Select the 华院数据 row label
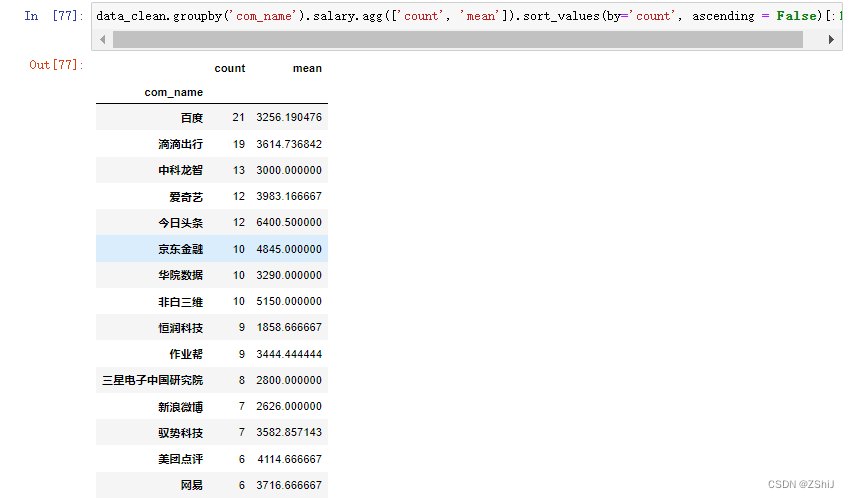 click(x=180, y=275)
